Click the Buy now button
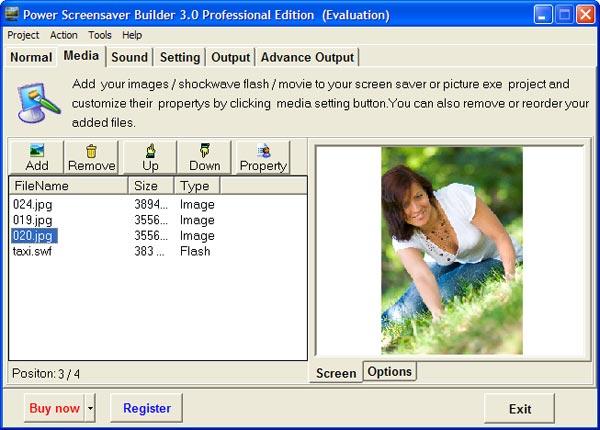This screenshot has height=430, width=600. pyautogui.click(x=54, y=408)
